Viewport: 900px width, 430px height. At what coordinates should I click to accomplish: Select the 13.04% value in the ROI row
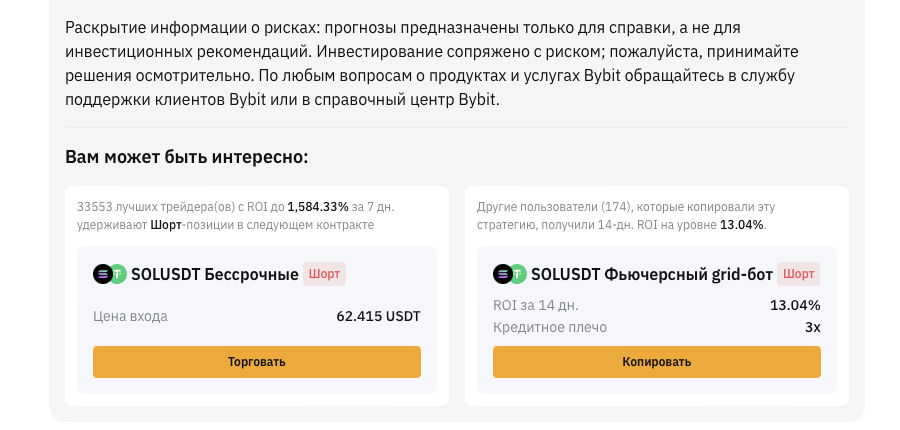(x=795, y=305)
